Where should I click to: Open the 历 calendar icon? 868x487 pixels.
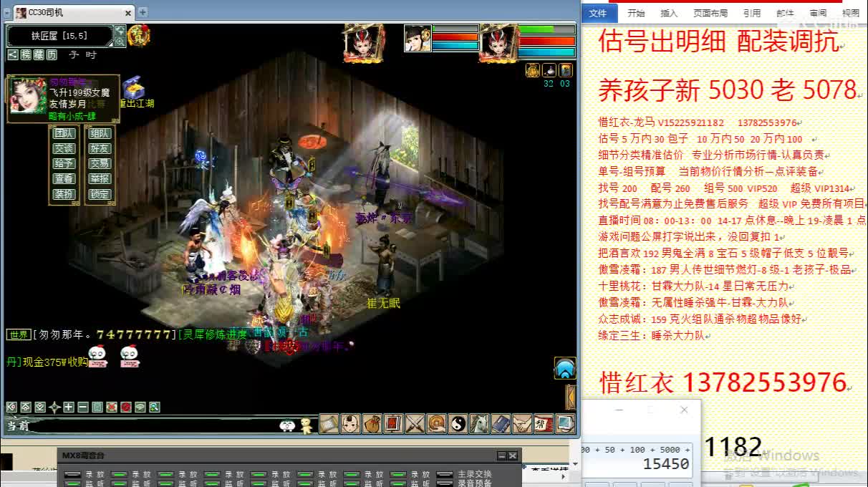pyautogui.click(x=52, y=54)
